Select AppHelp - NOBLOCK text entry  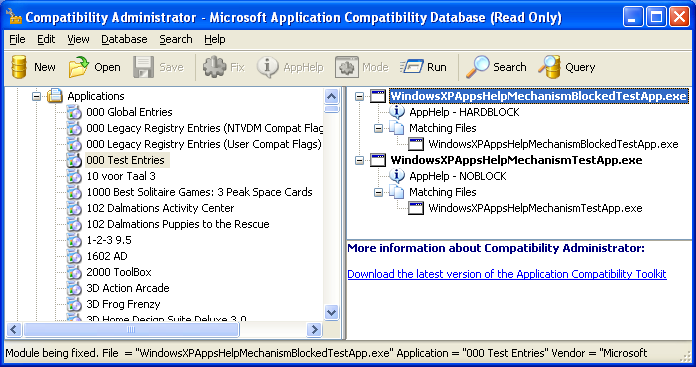(458, 176)
